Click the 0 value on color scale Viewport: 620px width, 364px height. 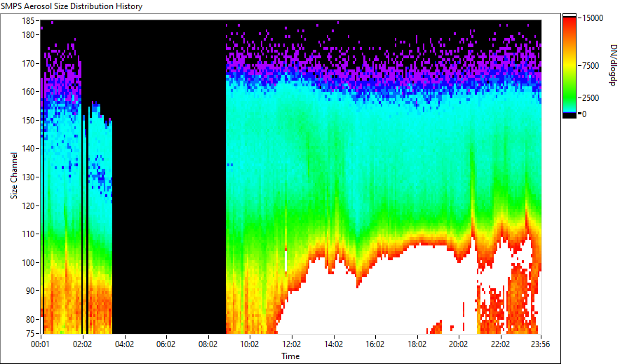tap(584, 114)
